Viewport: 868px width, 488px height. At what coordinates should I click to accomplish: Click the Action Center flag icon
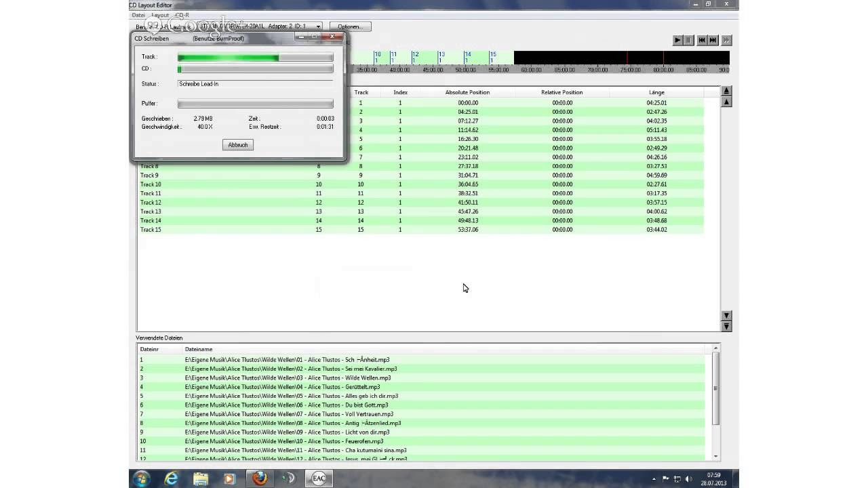[x=666, y=479]
